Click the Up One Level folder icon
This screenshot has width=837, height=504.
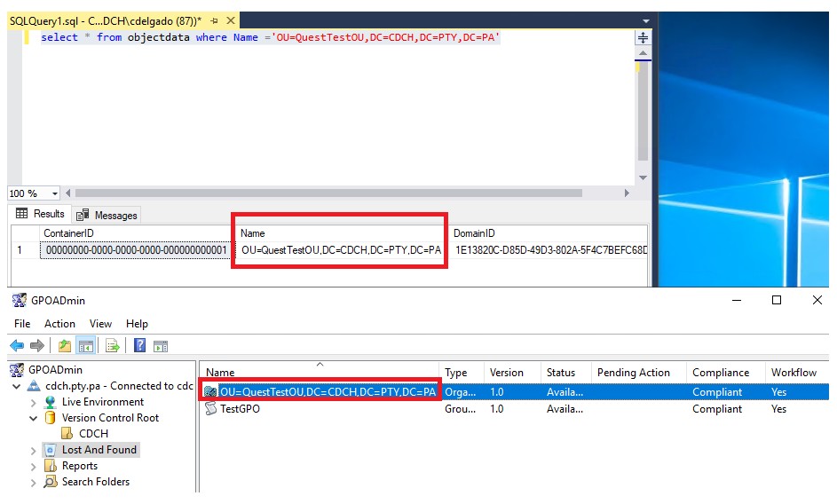click(x=65, y=346)
